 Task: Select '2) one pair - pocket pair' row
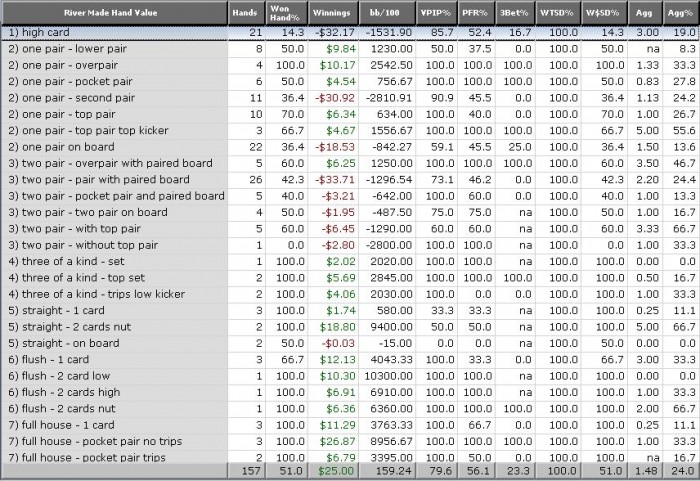(350, 82)
